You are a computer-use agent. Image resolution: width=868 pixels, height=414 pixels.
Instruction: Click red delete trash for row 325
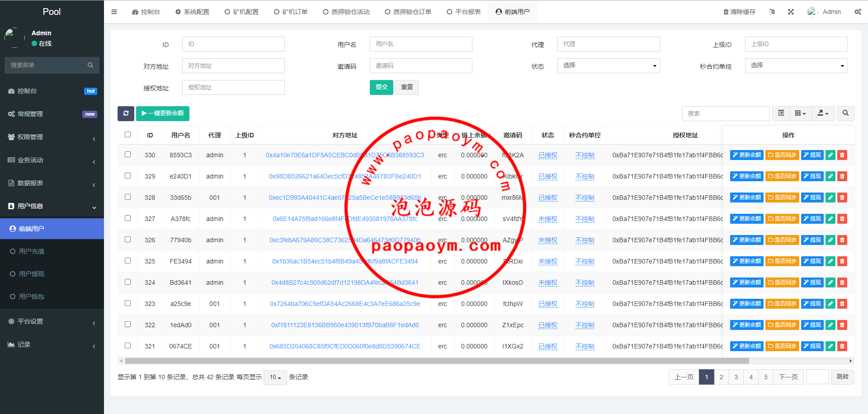[842, 261]
